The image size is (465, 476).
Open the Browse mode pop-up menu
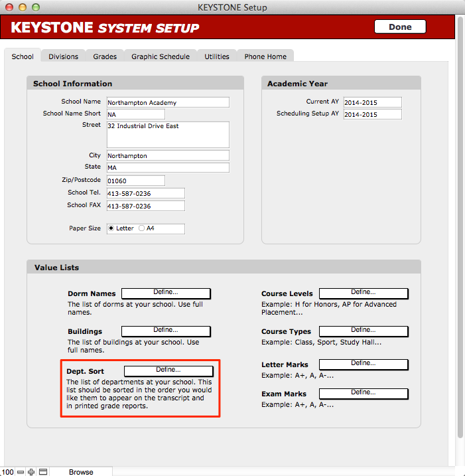point(81,472)
